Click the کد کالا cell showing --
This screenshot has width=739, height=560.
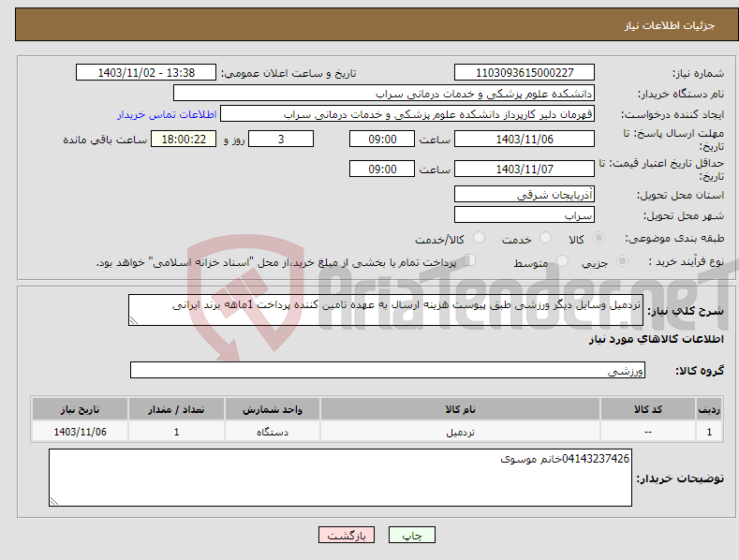pos(648,432)
